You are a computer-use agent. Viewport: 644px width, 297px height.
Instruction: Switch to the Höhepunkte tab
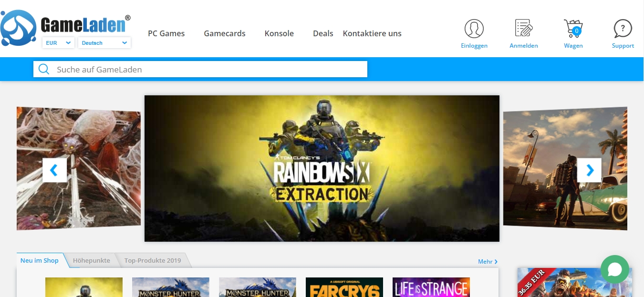click(92, 260)
